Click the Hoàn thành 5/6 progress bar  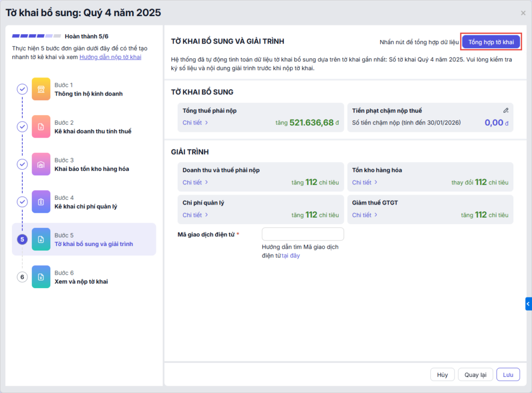pos(36,36)
